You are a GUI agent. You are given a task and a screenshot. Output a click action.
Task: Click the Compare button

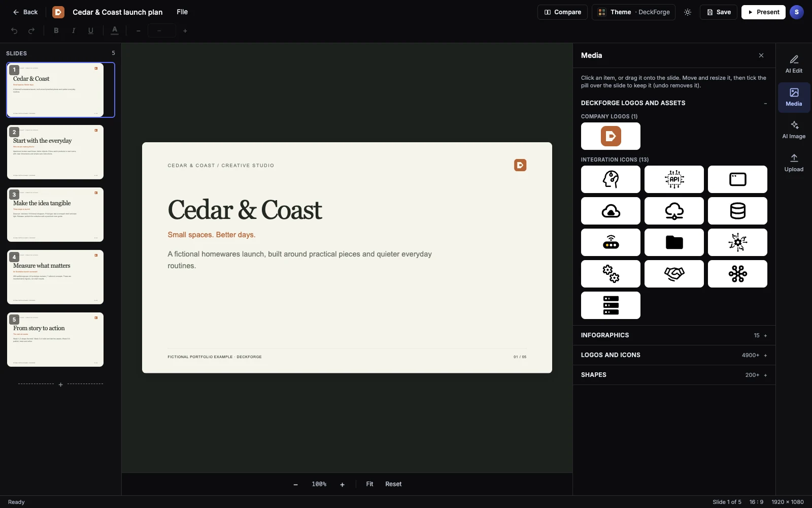(x=562, y=12)
